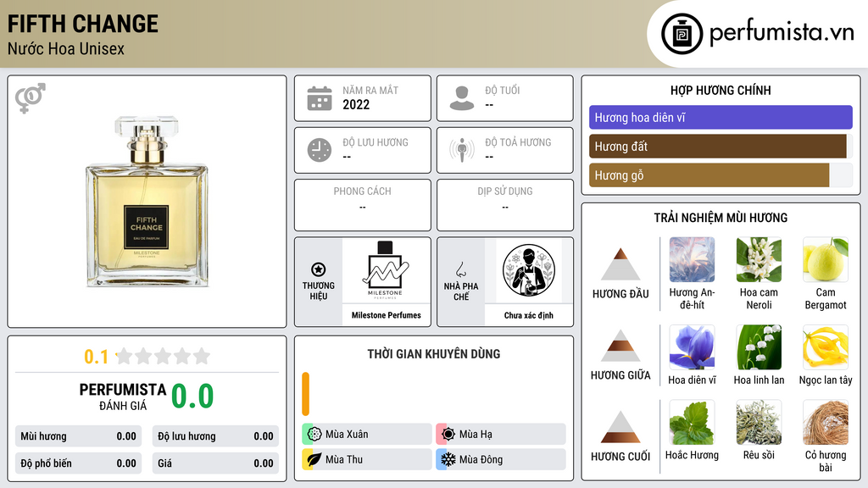The height and width of the screenshot is (488, 868).
Task: Select the Hoắc Hương note image
Action: [x=692, y=422]
